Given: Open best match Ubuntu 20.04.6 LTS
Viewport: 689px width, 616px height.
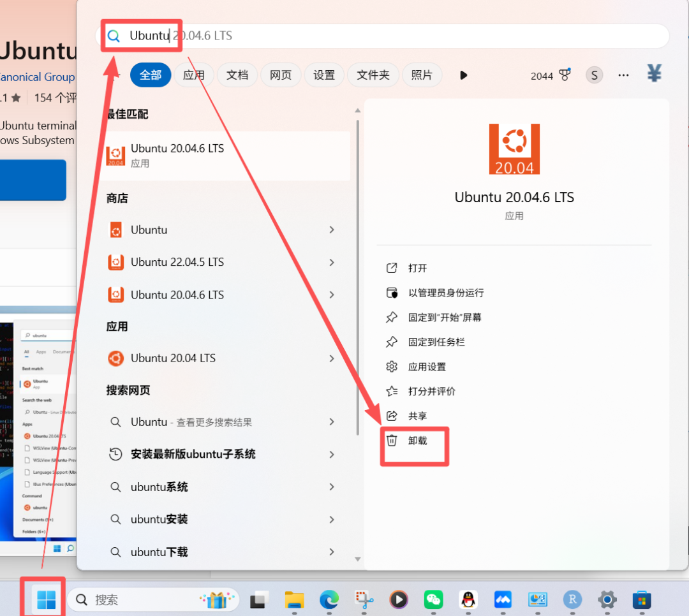Looking at the screenshot, I should 226,156.
